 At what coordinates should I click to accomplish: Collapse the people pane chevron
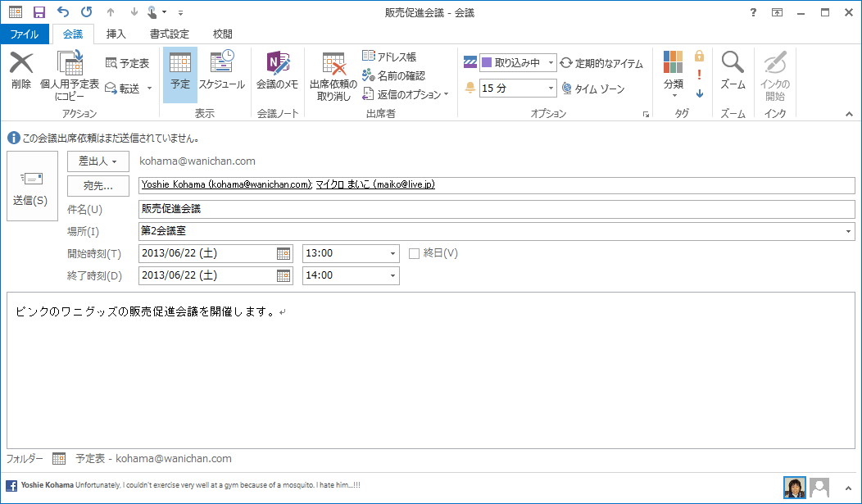pos(849,488)
